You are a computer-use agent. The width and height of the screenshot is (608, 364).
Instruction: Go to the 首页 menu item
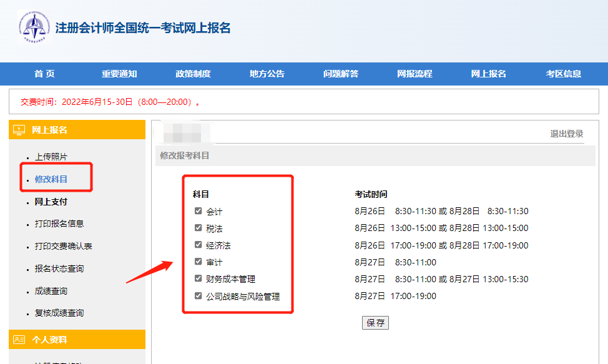pos(43,74)
